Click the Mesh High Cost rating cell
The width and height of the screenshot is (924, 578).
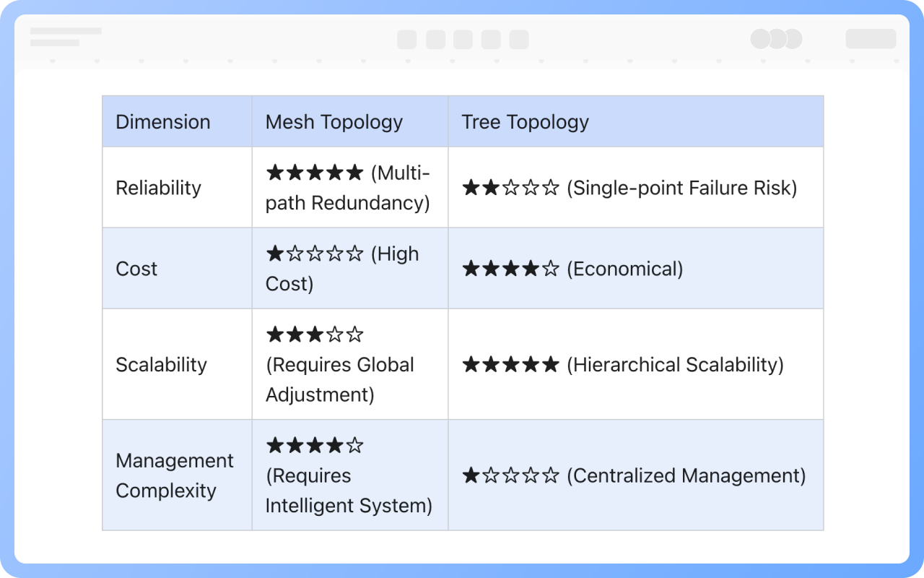[x=341, y=269]
